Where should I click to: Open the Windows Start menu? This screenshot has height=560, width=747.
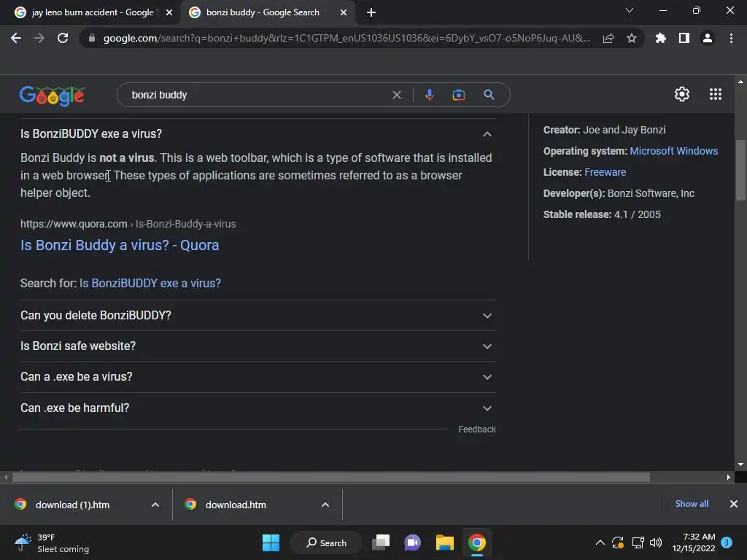pos(271,542)
